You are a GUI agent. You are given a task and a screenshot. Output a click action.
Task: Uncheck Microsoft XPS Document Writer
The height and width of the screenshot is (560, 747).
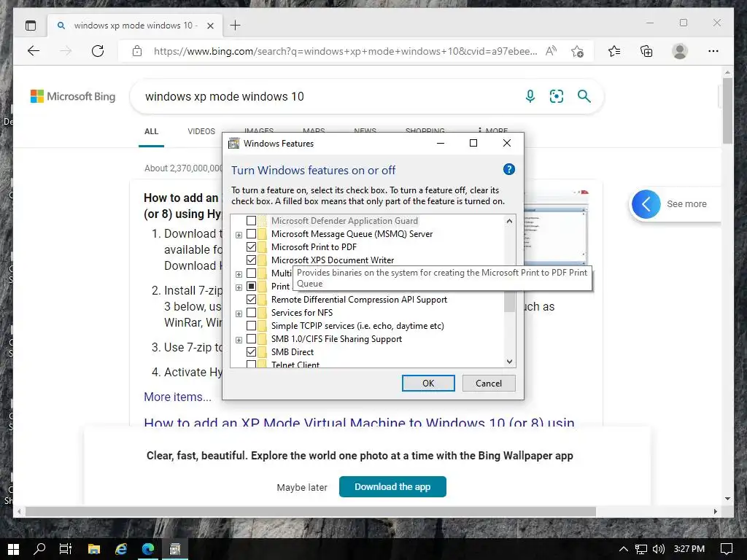pos(251,260)
